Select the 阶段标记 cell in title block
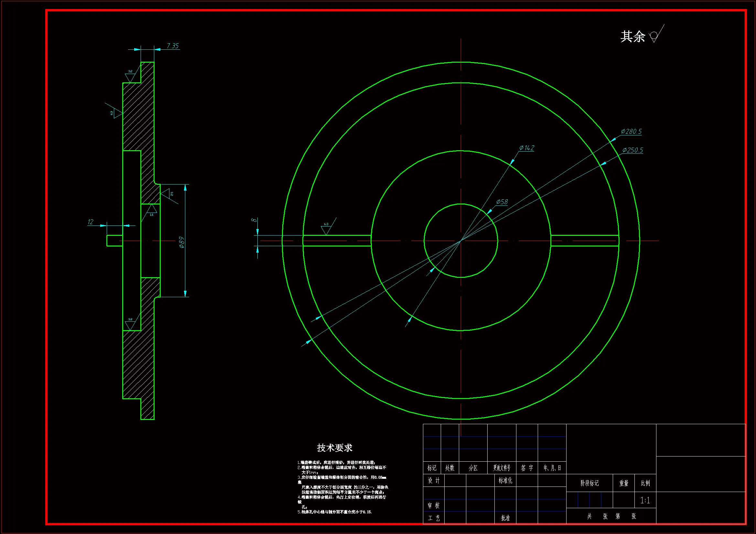756x534 pixels. pos(589,483)
